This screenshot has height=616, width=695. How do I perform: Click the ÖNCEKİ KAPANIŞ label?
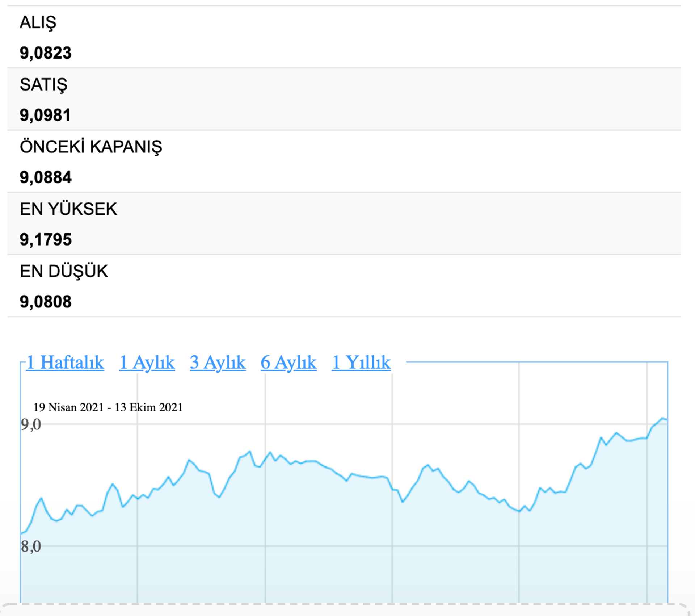[91, 147]
